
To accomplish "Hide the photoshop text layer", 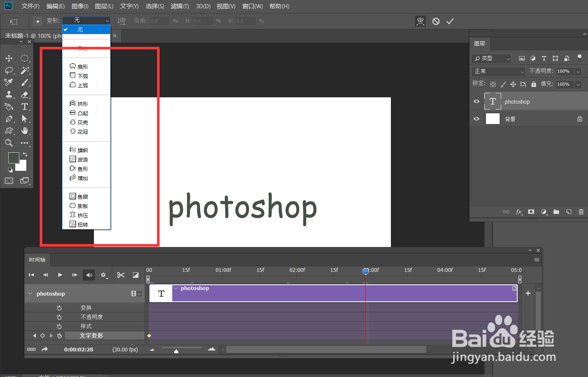I will pos(477,101).
